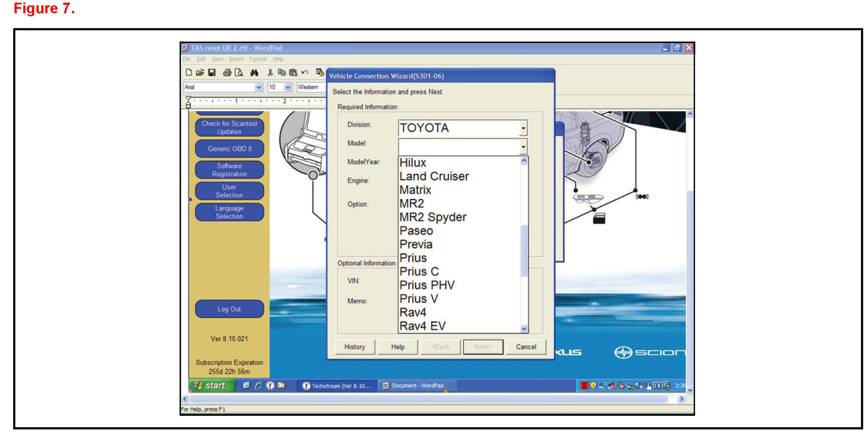Select Previa from the Model list

[x=459, y=245]
